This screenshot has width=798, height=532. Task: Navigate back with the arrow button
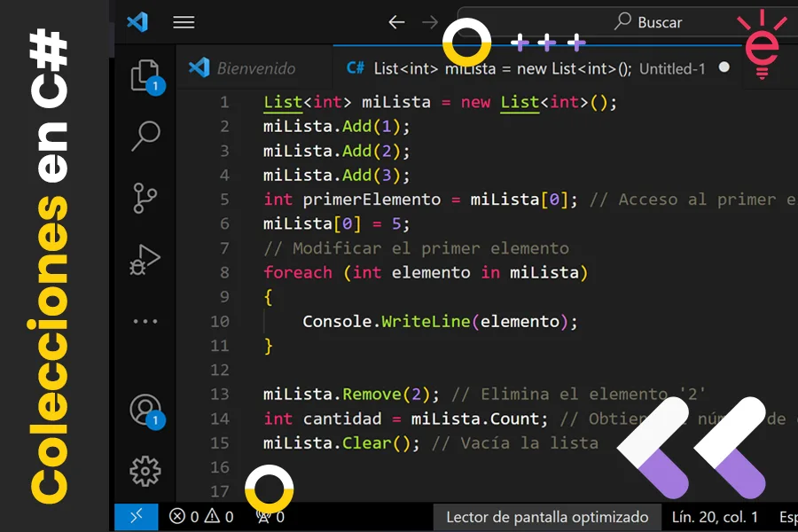(x=396, y=21)
